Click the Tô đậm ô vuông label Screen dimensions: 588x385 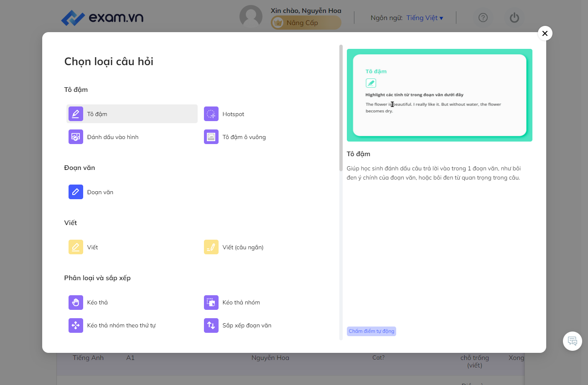[x=244, y=137]
